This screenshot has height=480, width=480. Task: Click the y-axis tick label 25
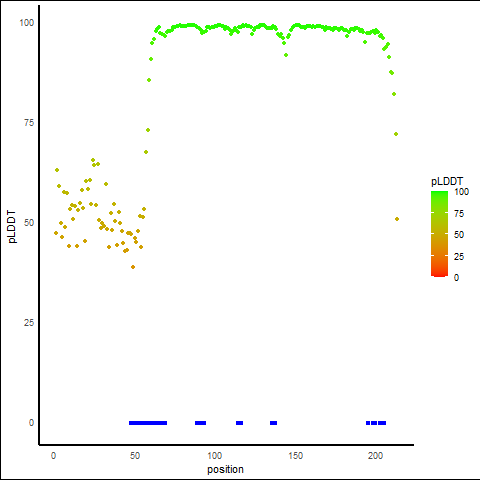point(29,323)
